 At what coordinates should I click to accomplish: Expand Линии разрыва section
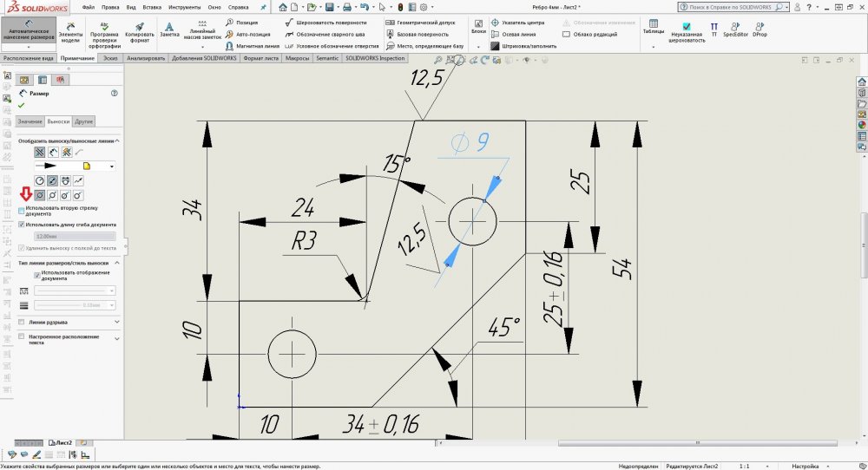[x=117, y=322]
